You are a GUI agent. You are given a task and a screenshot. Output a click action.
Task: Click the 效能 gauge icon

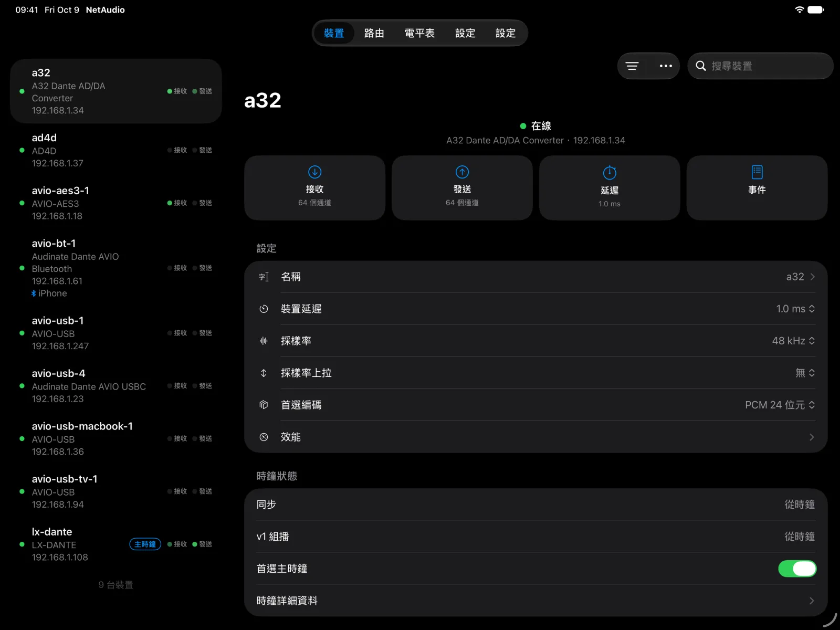pos(264,437)
